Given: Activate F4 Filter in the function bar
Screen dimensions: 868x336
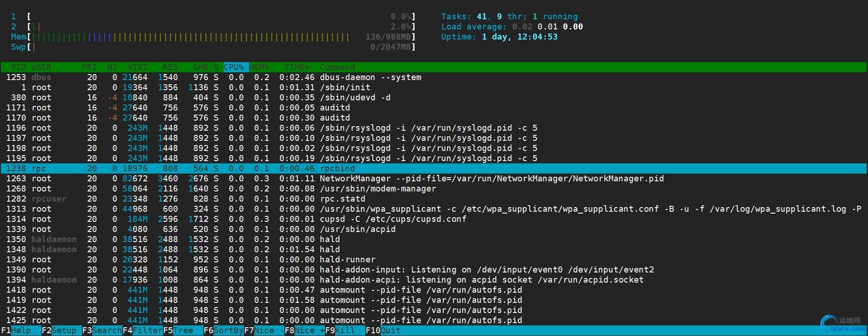Looking at the screenshot, I should 143,330.
